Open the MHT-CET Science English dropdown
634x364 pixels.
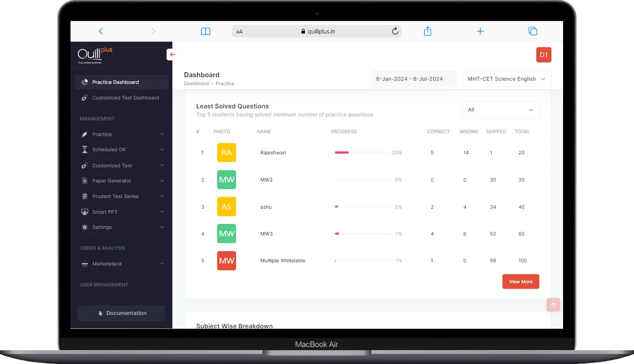pos(506,79)
